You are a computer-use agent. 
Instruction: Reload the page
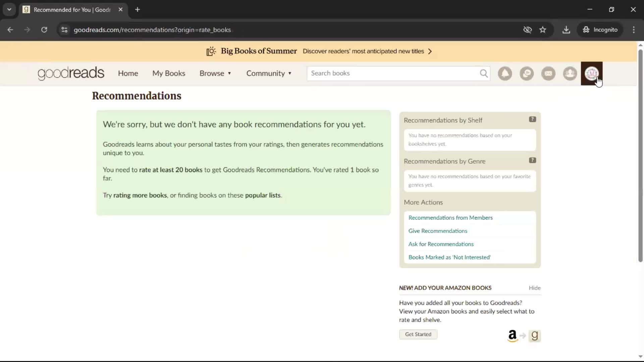(x=44, y=30)
